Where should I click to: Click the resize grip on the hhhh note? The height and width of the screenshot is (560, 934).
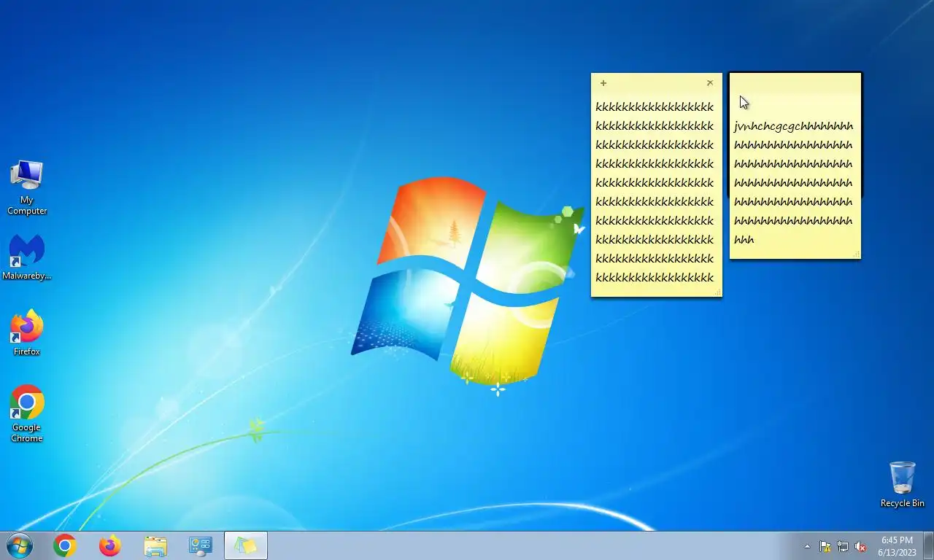(857, 254)
